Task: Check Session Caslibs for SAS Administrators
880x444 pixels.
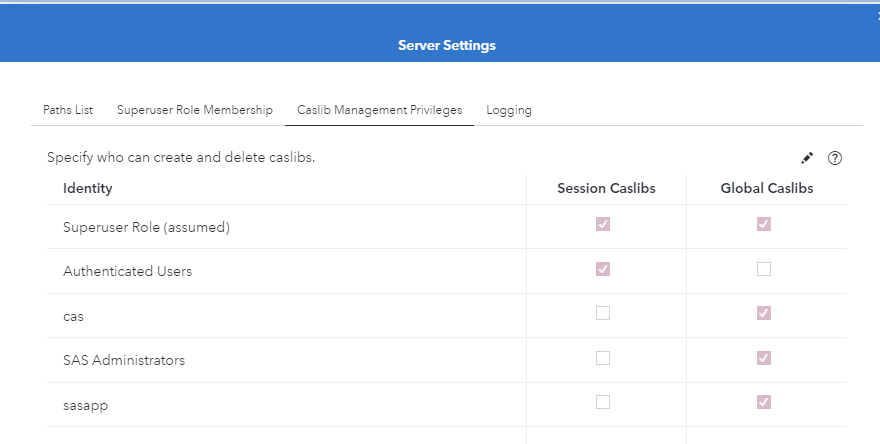Action: pyautogui.click(x=603, y=358)
